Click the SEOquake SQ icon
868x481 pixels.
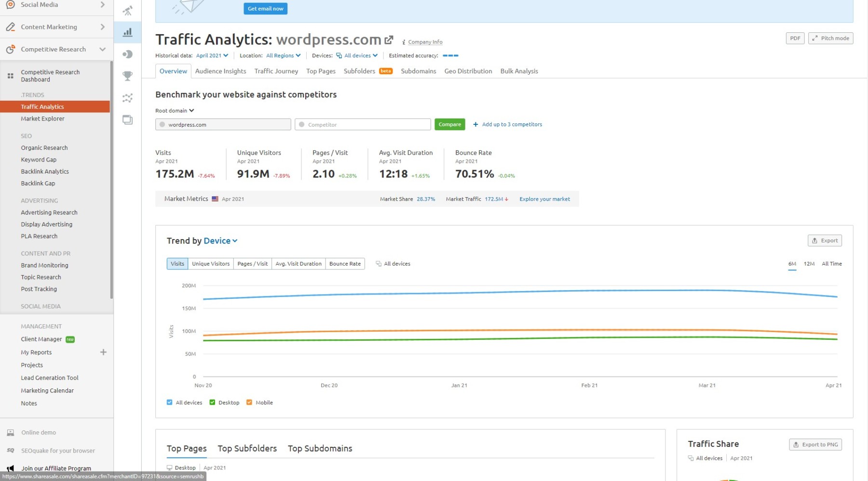(x=10, y=451)
